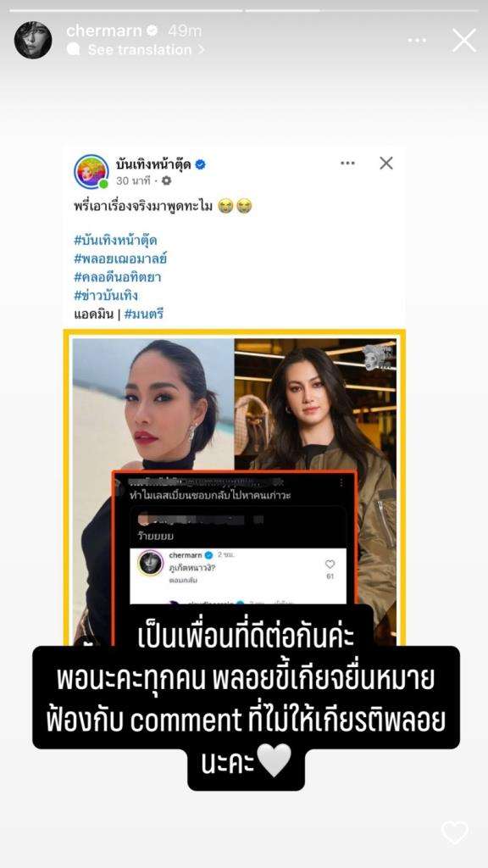This screenshot has width=488, height=868.
Task: Close the story with the X
Action: coord(464,41)
